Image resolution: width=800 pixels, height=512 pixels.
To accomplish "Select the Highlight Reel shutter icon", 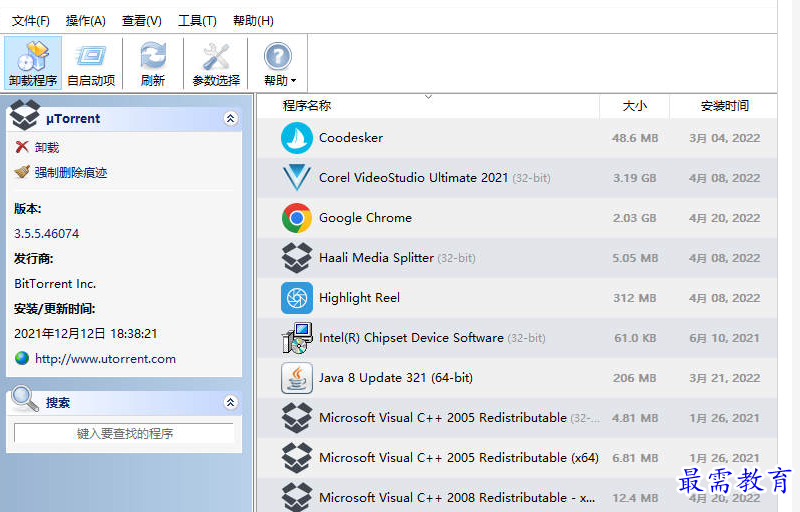I will (x=296, y=298).
